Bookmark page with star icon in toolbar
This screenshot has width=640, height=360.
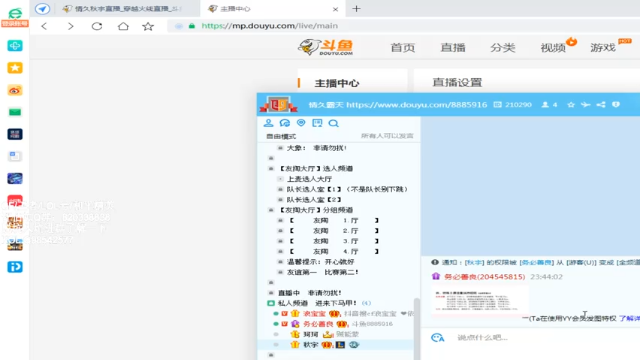click(x=148, y=27)
